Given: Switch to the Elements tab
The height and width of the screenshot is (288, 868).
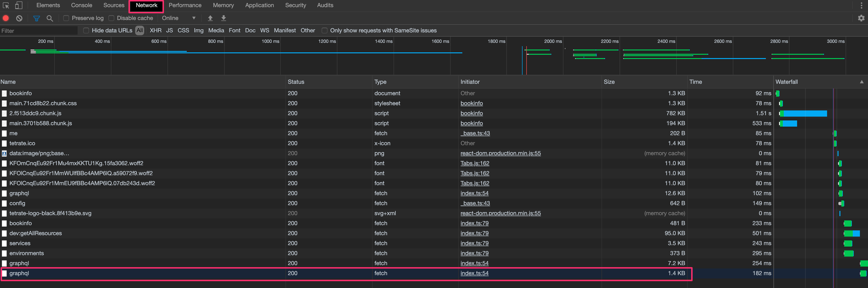Looking at the screenshot, I should 48,5.
